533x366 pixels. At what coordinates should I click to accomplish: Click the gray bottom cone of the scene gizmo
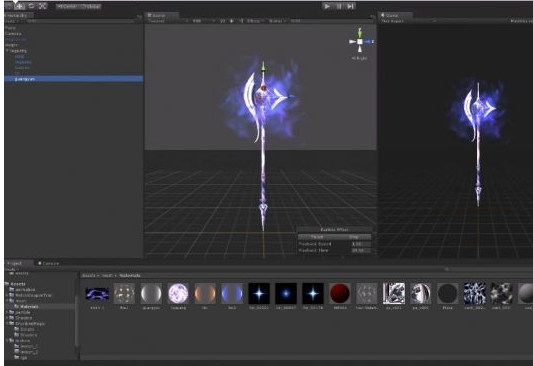[x=360, y=49]
